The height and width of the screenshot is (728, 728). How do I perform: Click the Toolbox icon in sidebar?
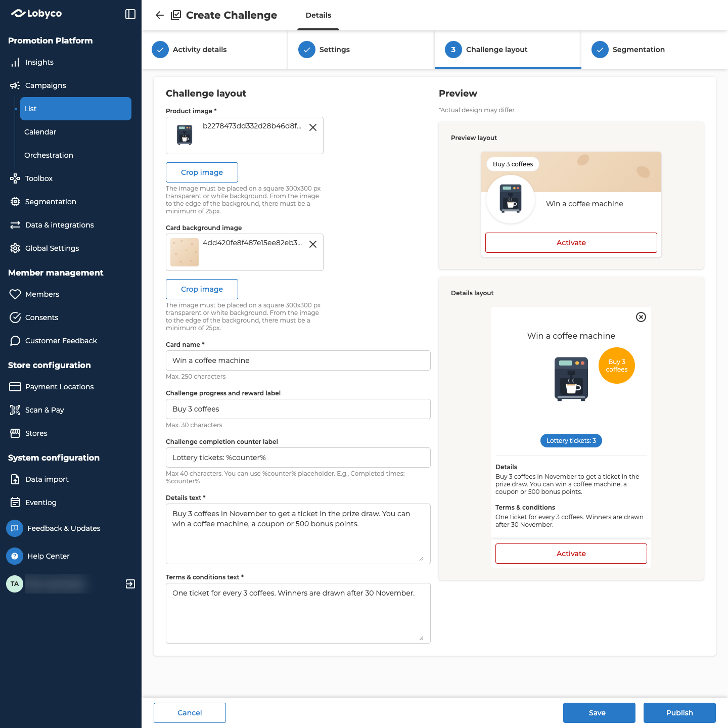coord(15,178)
